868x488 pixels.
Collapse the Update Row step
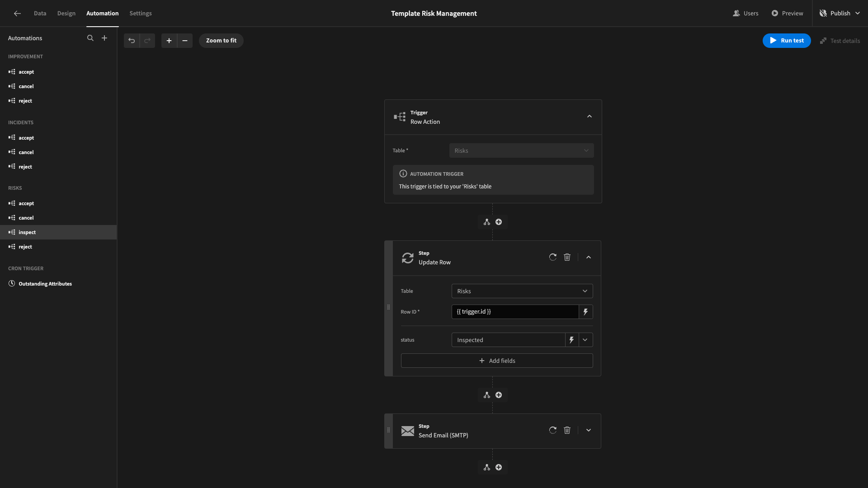[x=589, y=258]
